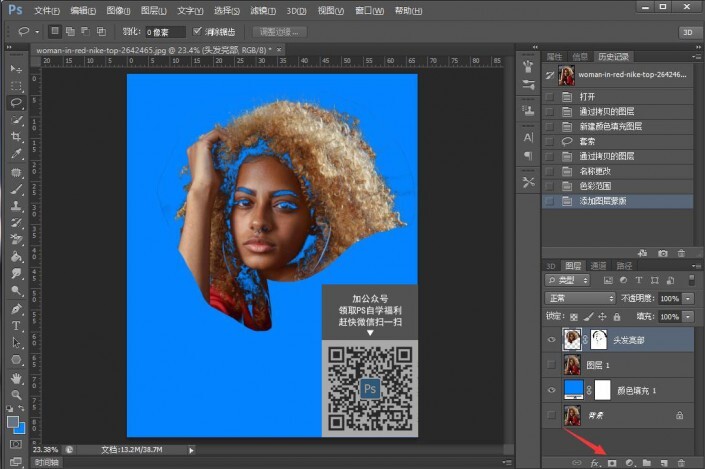
Task: Select the Lasso tool in the toolbox
Action: click(x=16, y=102)
